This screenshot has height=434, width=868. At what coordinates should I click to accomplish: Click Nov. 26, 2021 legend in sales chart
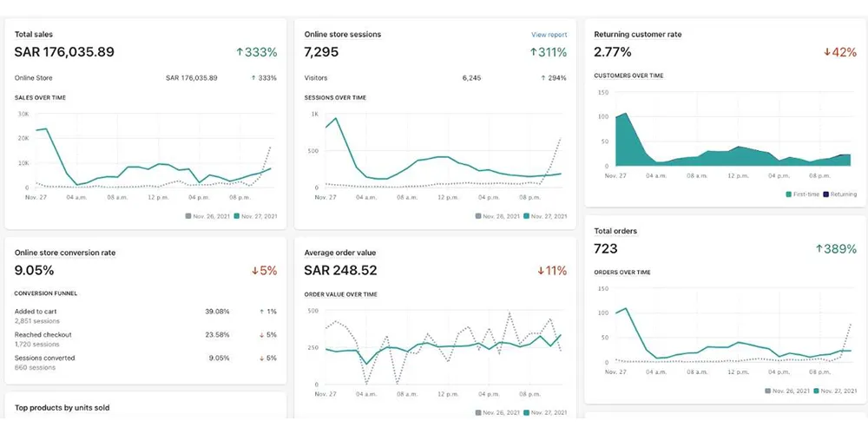pyautogui.click(x=207, y=216)
